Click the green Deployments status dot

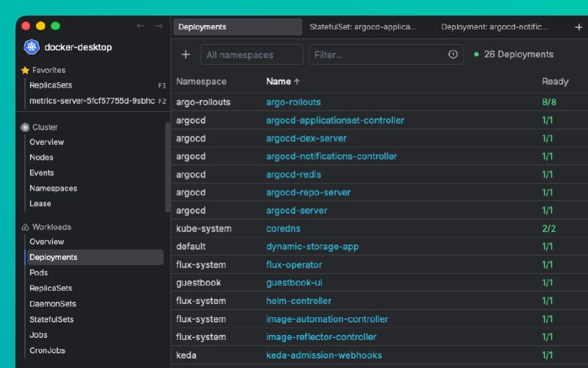476,54
